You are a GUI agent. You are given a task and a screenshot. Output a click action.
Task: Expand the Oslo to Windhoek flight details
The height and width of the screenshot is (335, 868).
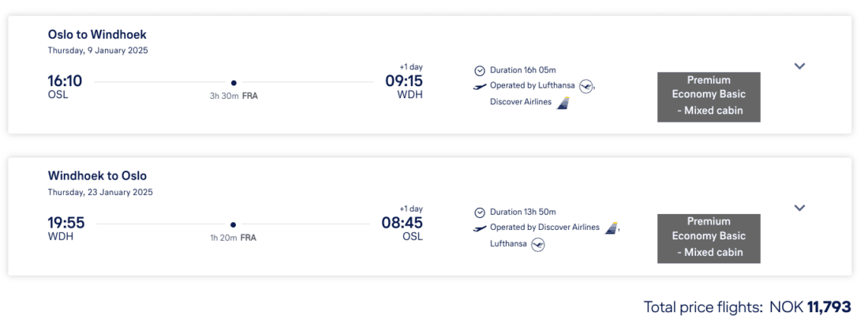tap(799, 66)
